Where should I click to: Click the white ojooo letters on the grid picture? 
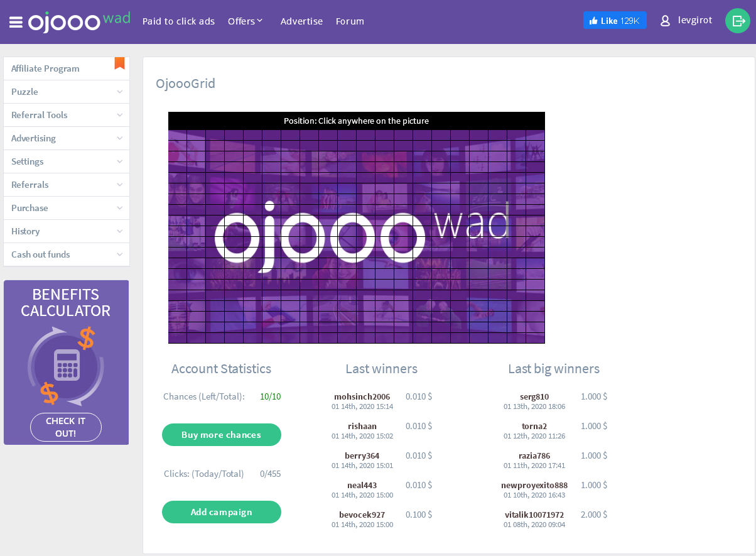[x=320, y=237]
